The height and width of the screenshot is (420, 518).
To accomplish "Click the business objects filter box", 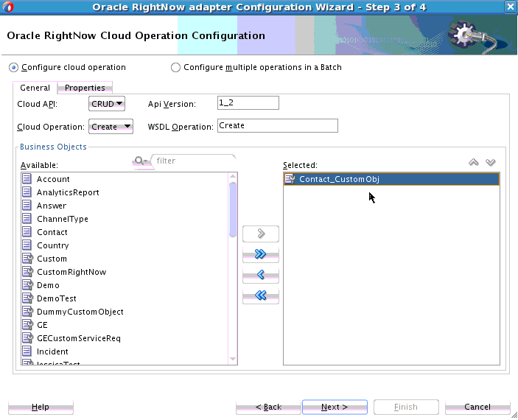I will (195, 161).
